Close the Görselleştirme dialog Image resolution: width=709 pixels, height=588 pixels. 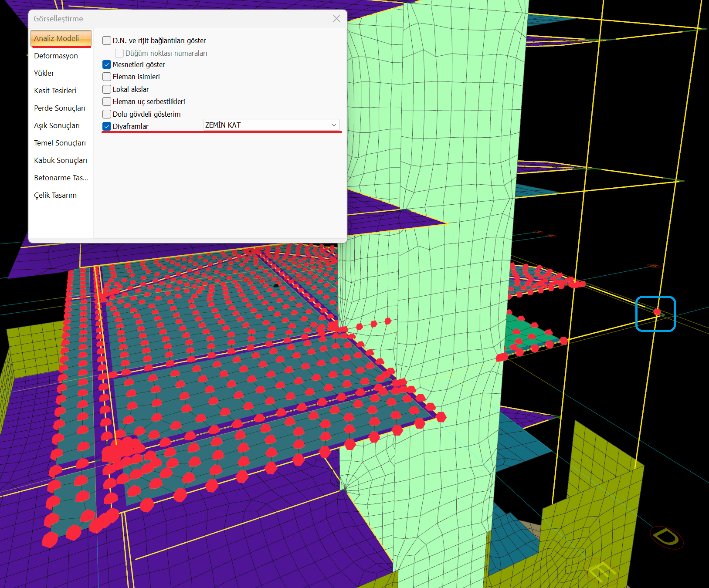coord(336,18)
